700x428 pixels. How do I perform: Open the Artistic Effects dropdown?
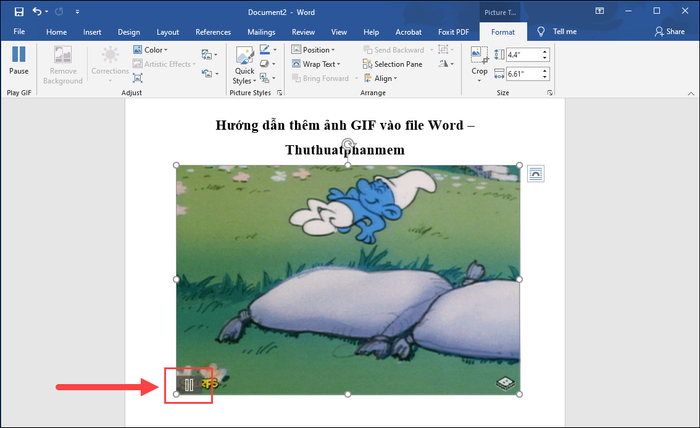pyautogui.click(x=164, y=64)
